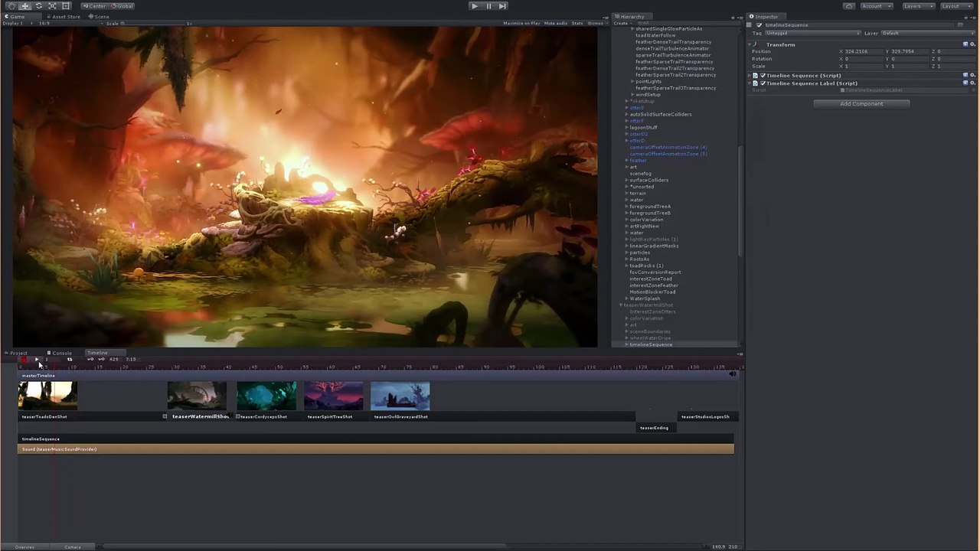
Task: Select MotionBlockerToad in the Hierarchy
Action: 652,292
